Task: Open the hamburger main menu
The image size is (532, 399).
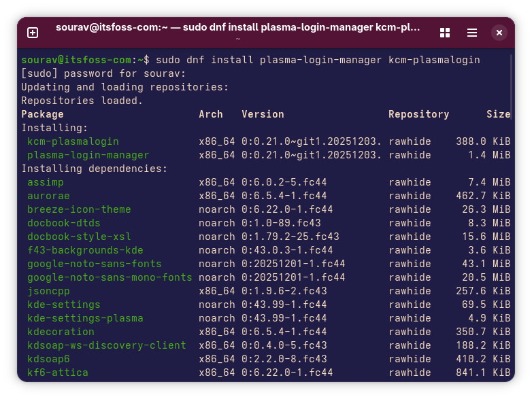Action: click(x=472, y=33)
